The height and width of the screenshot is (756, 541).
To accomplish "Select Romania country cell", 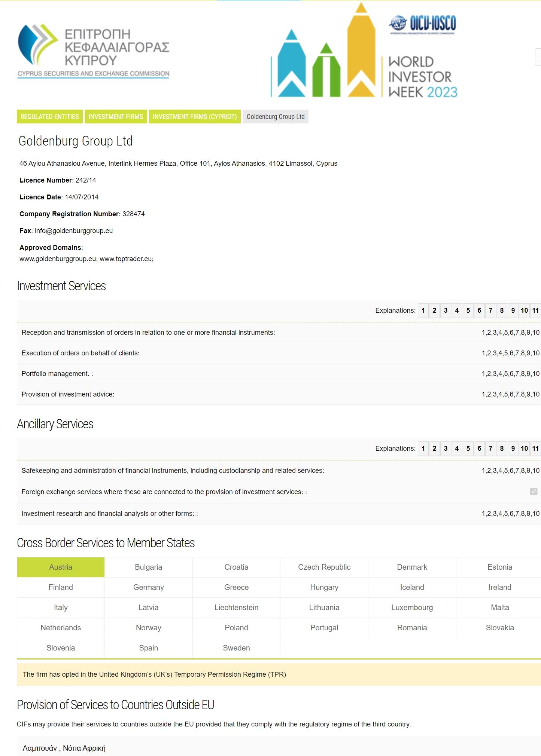I will 412,628.
